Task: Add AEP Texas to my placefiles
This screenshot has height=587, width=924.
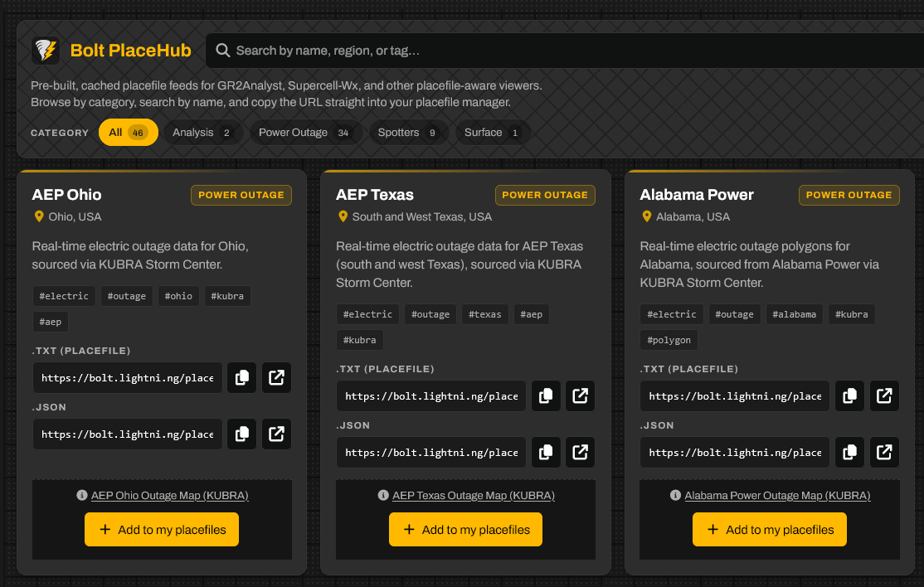Action: click(465, 529)
